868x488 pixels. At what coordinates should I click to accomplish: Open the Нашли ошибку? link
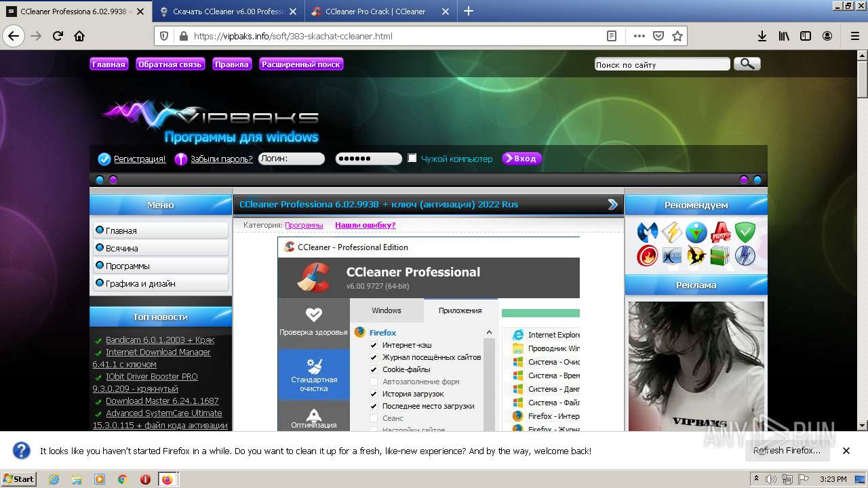pos(366,225)
